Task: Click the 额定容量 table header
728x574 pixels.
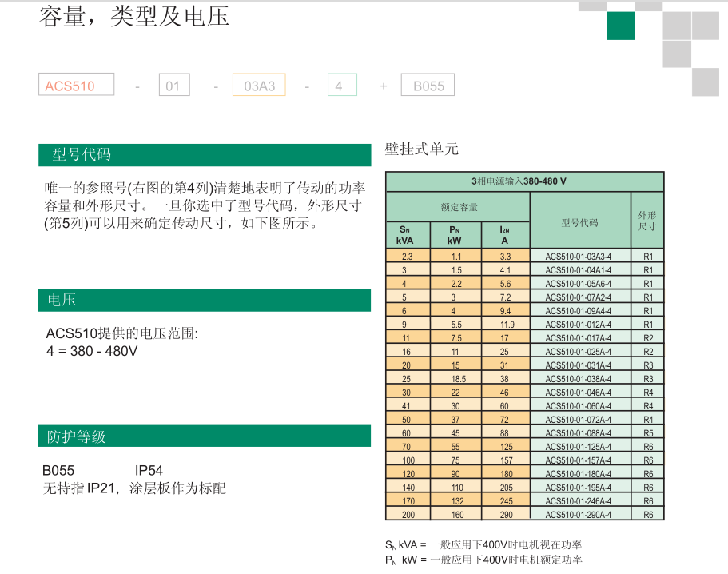Action: click(458, 207)
